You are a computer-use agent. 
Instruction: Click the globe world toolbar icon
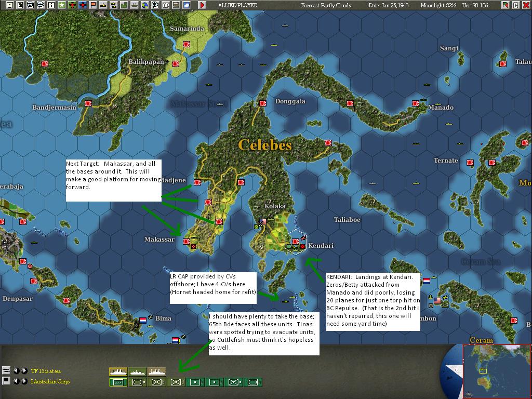(x=145, y=5)
